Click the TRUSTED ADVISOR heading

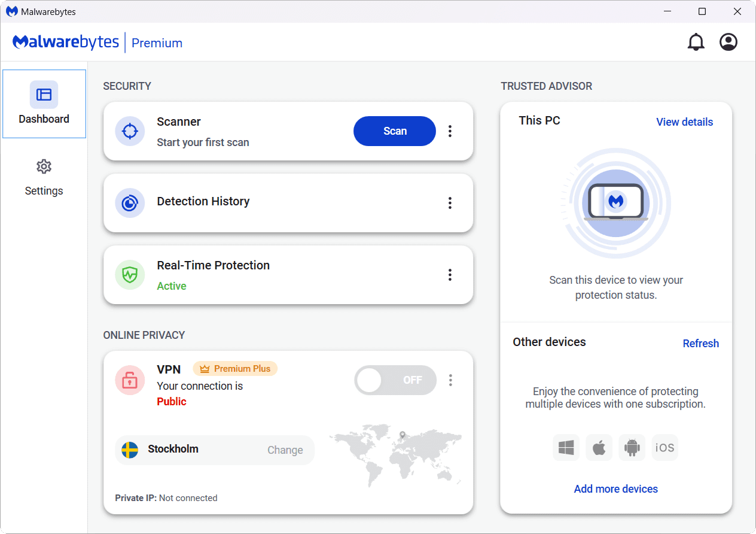point(547,86)
